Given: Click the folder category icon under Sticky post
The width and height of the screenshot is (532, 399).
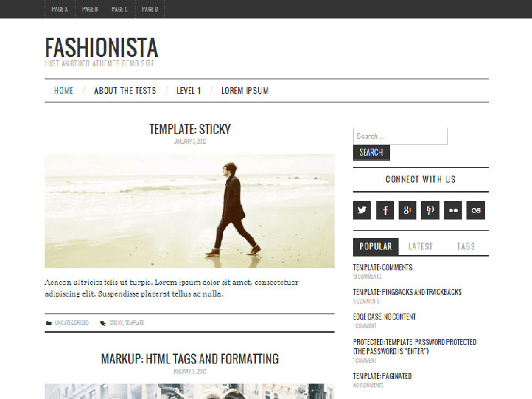Looking at the screenshot, I should point(49,323).
